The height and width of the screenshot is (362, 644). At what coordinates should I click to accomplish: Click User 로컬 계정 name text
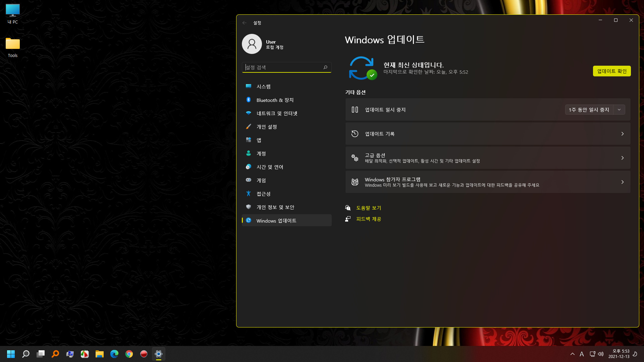click(275, 45)
